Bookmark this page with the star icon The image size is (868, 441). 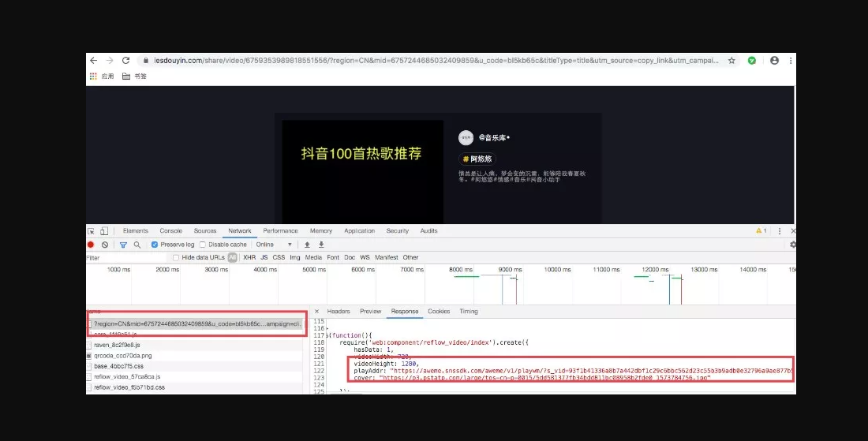[x=731, y=60]
